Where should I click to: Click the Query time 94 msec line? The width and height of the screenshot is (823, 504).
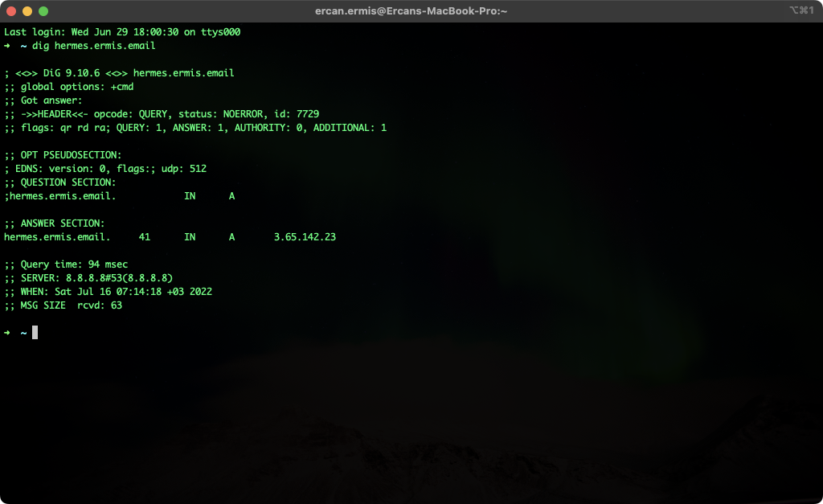point(66,264)
